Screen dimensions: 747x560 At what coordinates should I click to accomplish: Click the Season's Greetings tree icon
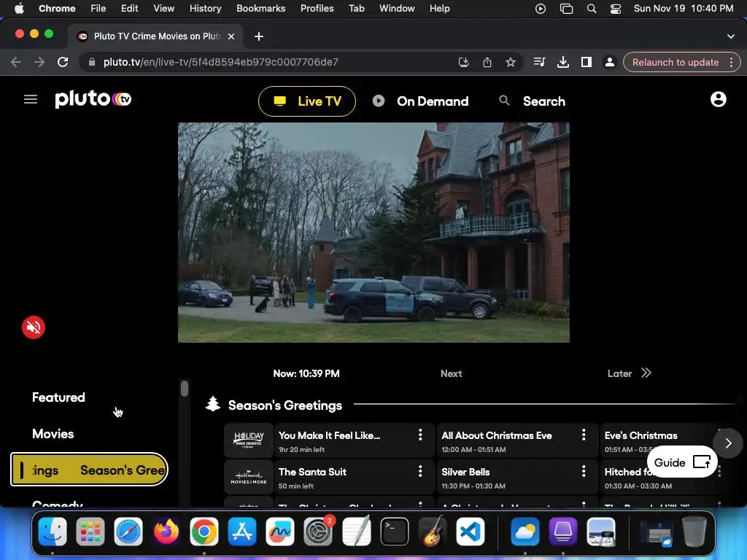pyautogui.click(x=213, y=404)
